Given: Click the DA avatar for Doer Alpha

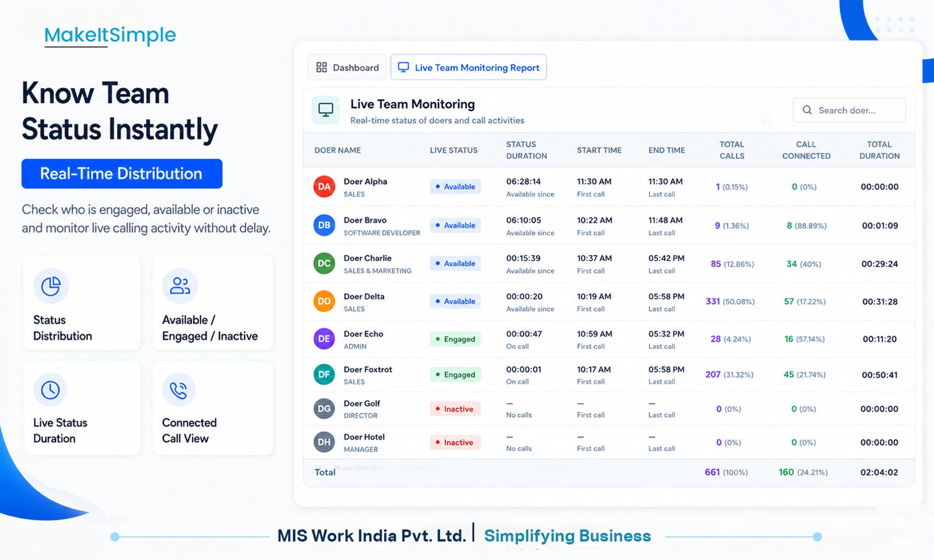Looking at the screenshot, I should (x=324, y=187).
